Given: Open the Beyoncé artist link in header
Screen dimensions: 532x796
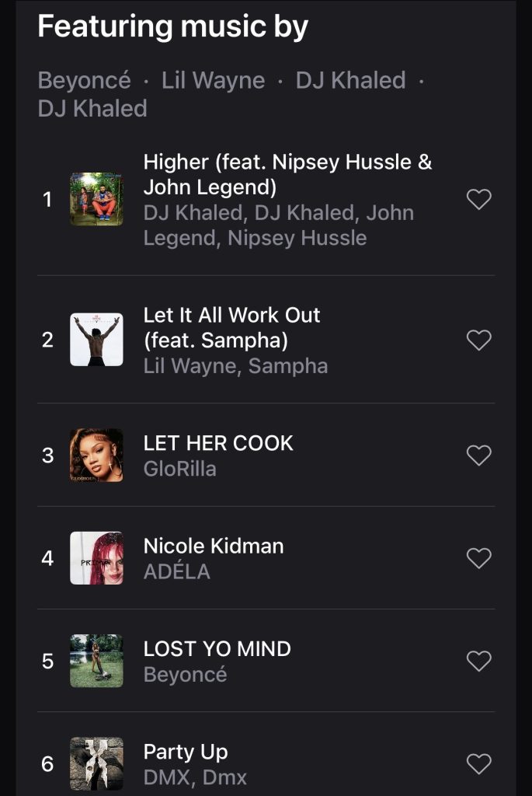Looking at the screenshot, I should pos(84,80).
